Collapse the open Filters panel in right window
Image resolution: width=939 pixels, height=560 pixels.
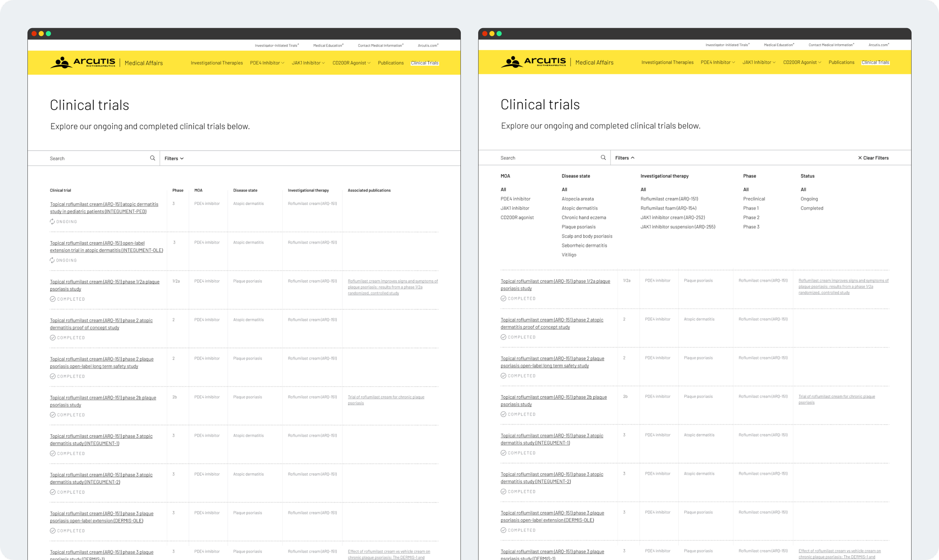pos(625,158)
